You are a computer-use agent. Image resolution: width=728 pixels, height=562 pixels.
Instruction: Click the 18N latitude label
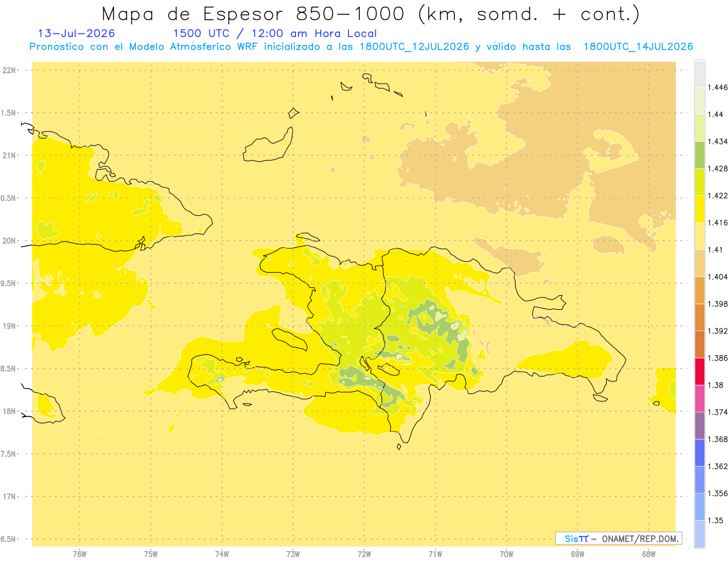[10, 411]
